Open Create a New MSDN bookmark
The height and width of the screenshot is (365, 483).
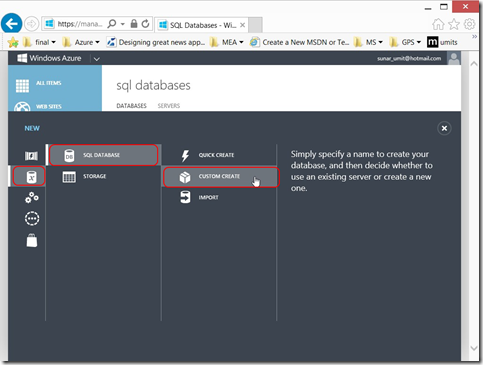coord(300,42)
